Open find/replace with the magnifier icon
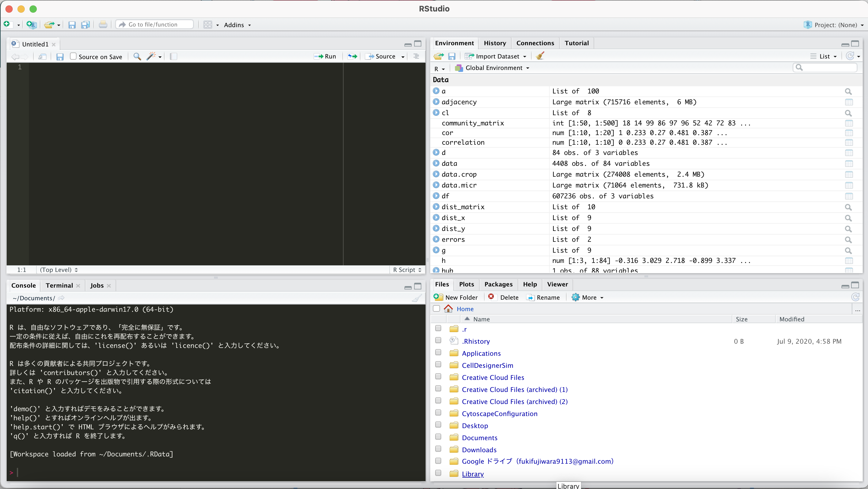Image resolution: width=868 pixels, height=489 pixels. (137, 56)
